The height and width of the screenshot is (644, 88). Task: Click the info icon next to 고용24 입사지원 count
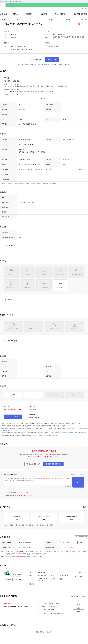pos(76,516)
